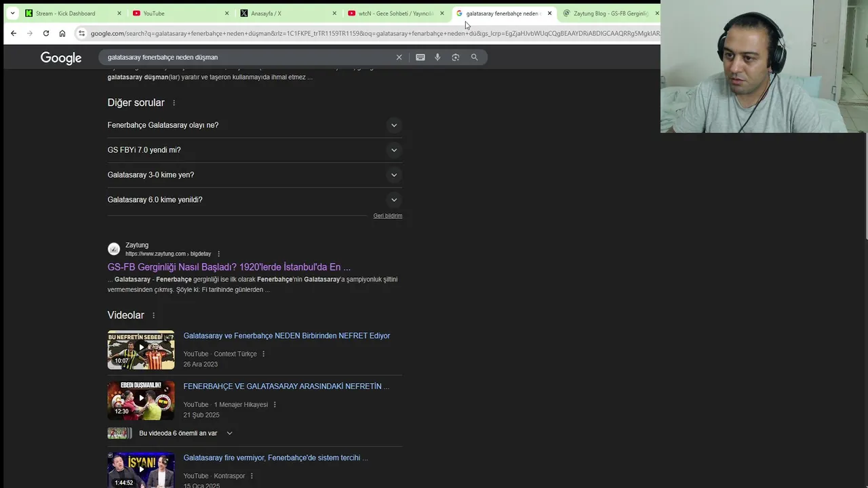Click the address bar URL
Screen dimensions: 868x488
374,33
